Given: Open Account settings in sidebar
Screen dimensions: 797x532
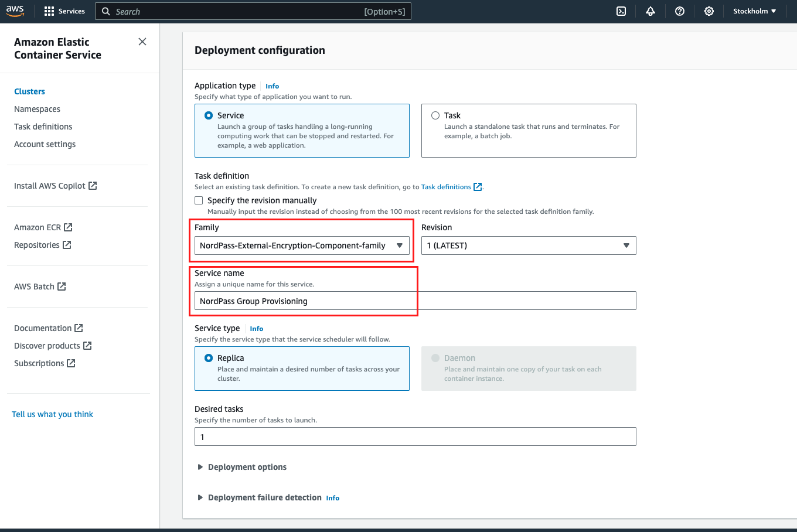Looking at the screenshot, I should [x=45, y=144].
